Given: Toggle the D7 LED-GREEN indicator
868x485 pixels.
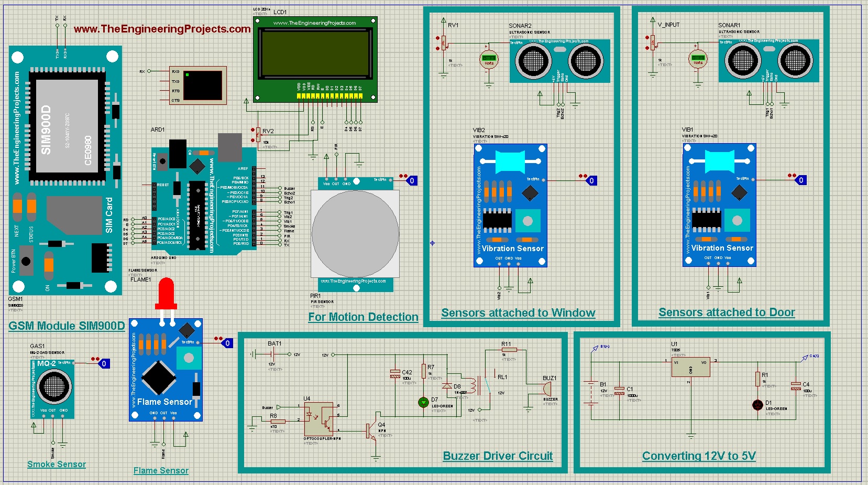Looking at the screenshot, I should click(x=423, y=401).
